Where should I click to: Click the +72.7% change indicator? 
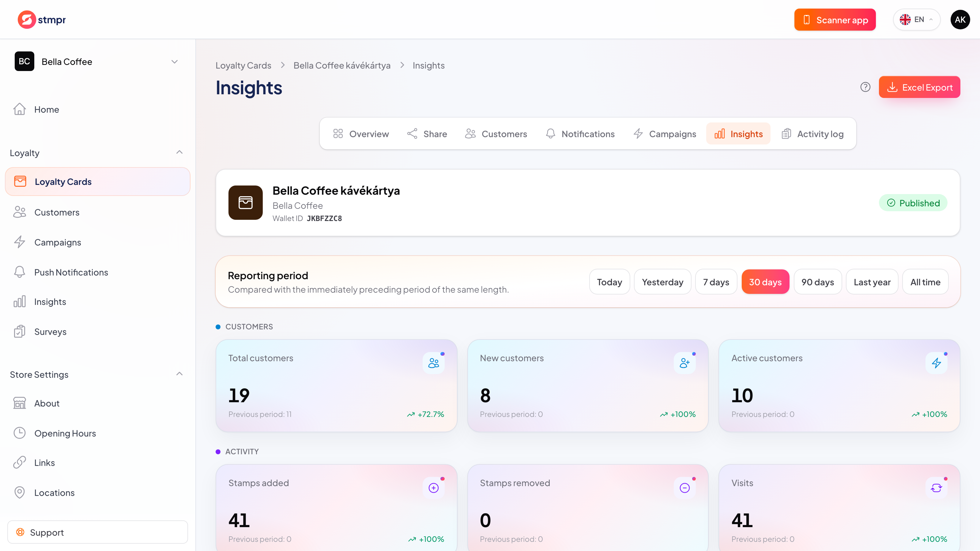tap(425, 414)
